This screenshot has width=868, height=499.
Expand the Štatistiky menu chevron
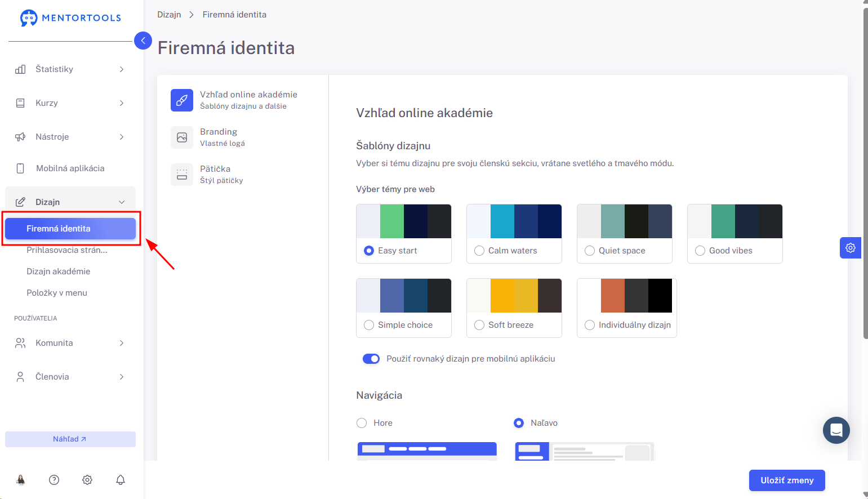click(x=122, y=69)
